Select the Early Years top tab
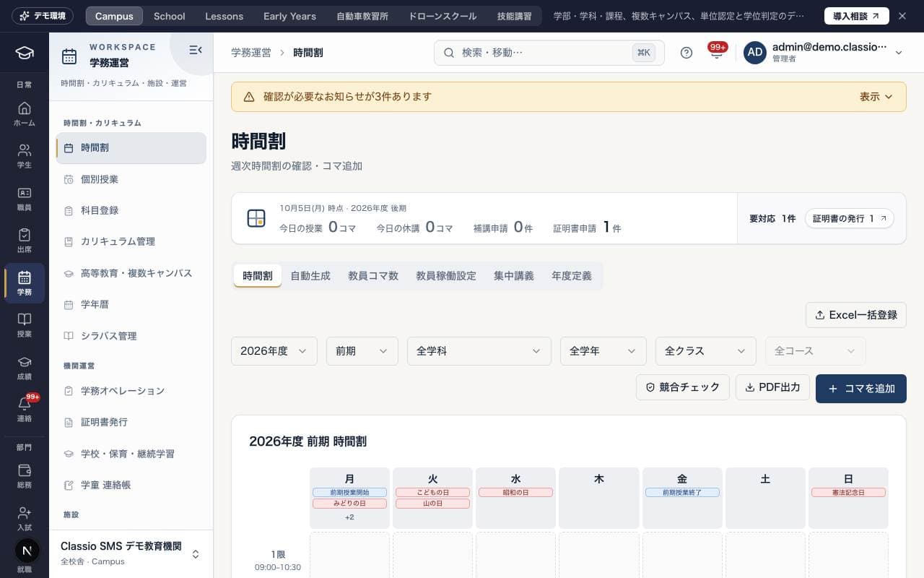This screenshot has height=578, width=924. (289, 16)
